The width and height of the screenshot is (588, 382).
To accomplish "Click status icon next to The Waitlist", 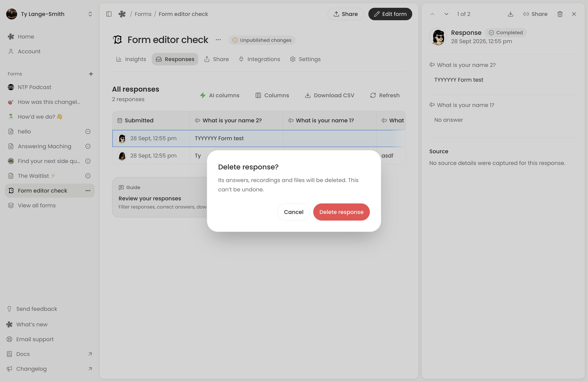I will tap(88, 176).
